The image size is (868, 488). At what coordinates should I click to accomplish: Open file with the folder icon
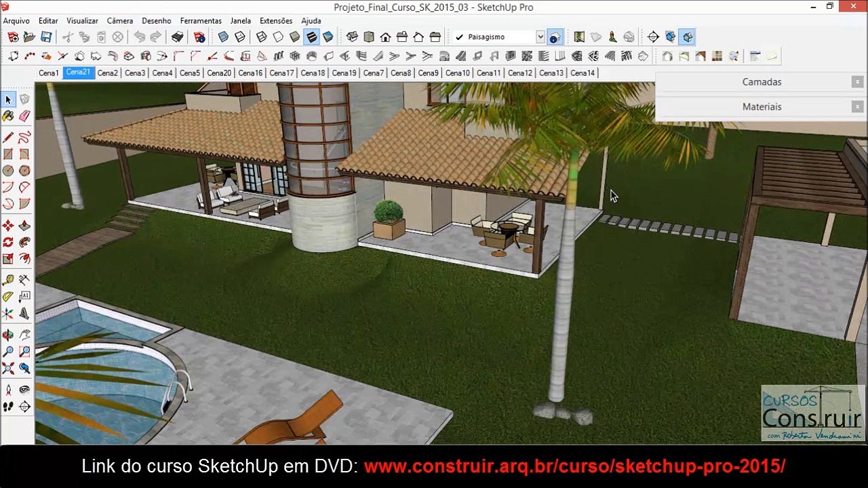click(29, 37)
